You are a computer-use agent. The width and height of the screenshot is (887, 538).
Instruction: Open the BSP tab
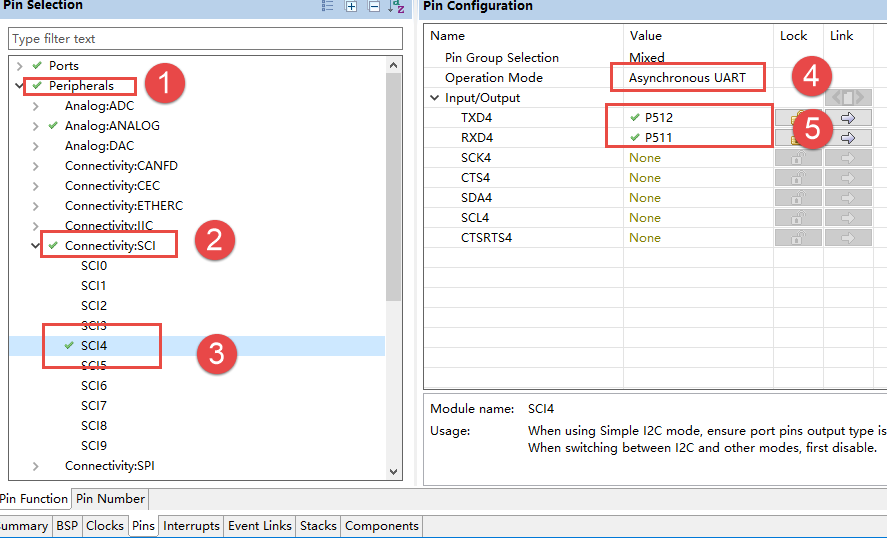pos(67,526)
